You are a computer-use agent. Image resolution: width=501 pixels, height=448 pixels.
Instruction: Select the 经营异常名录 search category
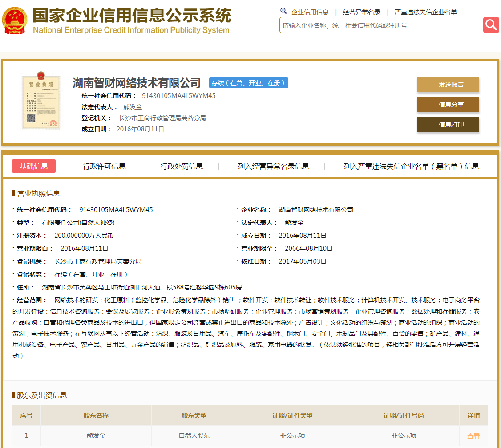tap(361, 12)
